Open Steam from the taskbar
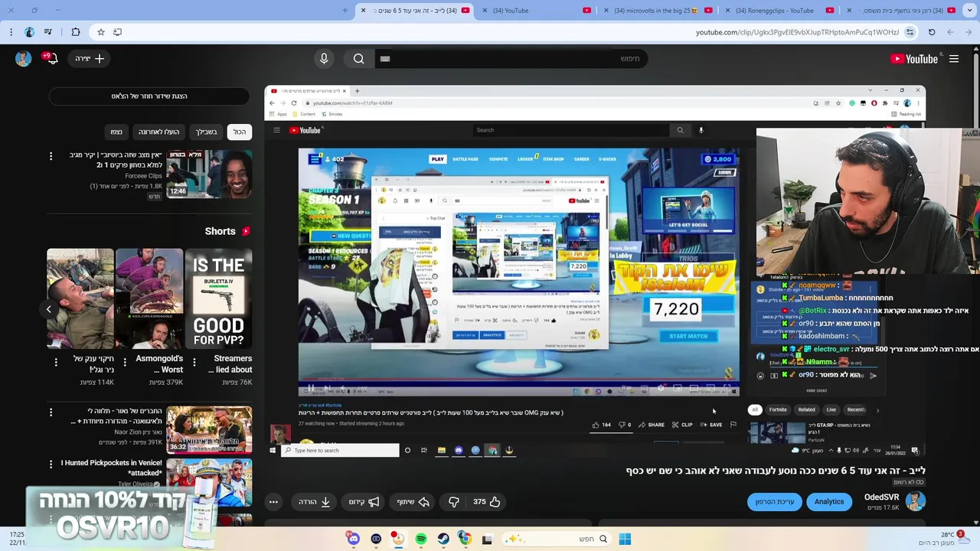 click(x=443, y=540)
